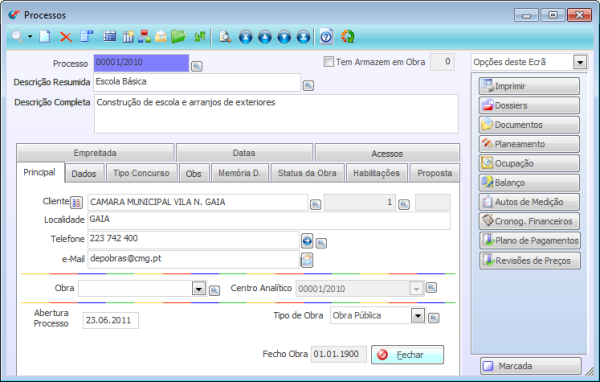
Task: Open client list icon beside Cliente label
Action: click(77, 202)
